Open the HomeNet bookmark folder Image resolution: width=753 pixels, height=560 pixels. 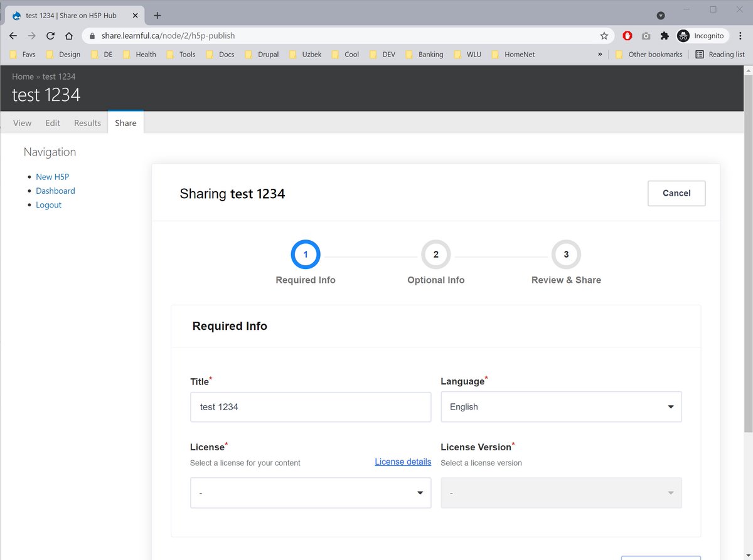point(514,55)
